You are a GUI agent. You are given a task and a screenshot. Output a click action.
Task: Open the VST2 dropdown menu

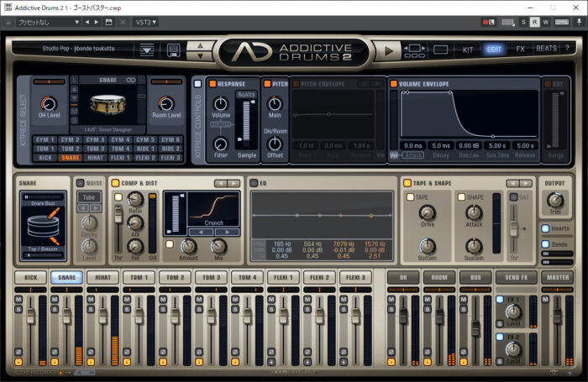[146, 22]
